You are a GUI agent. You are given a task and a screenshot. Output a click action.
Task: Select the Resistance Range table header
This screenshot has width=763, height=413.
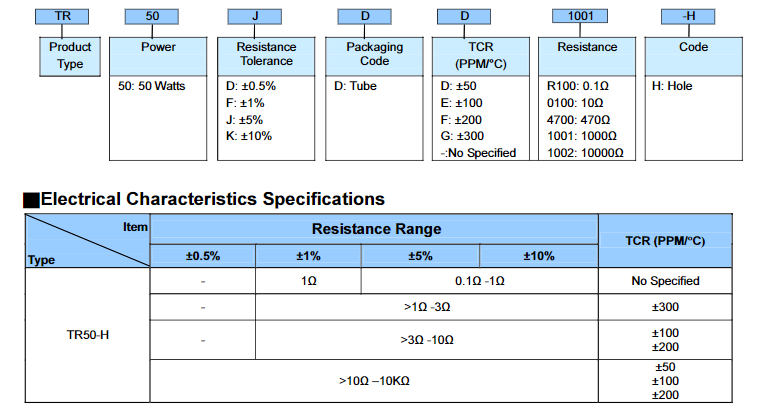click(376, 229)
